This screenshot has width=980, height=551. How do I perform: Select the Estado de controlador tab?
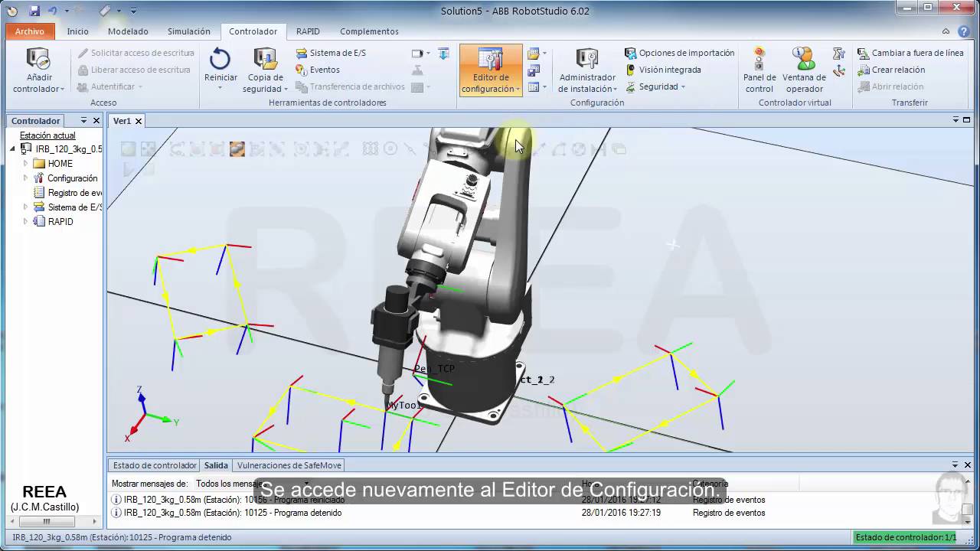coord(155,465)
